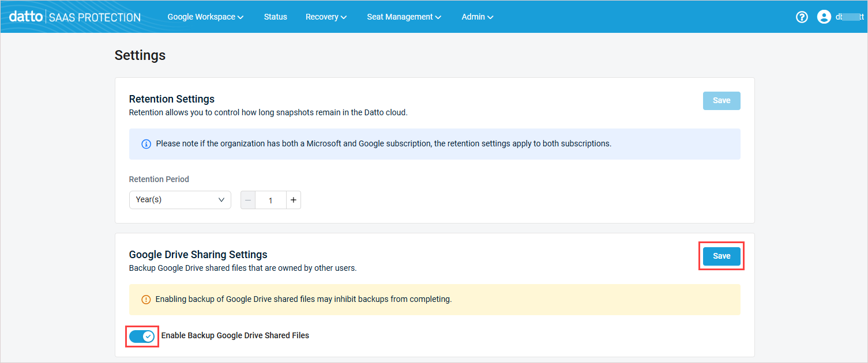Image resolution: width=868 pixels, height=363 pixels.
Task: Click the Settings page heading
Action: [x=140, y=55]
